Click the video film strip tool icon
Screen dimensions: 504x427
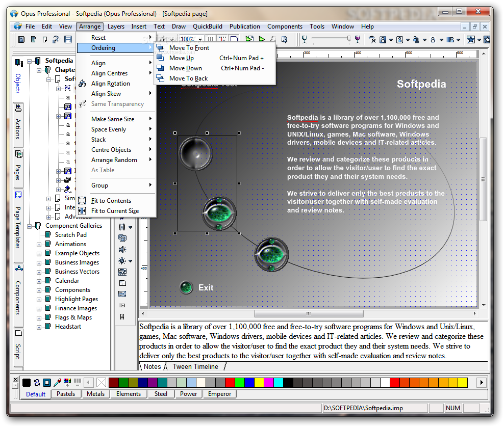[x=122, y=227]
